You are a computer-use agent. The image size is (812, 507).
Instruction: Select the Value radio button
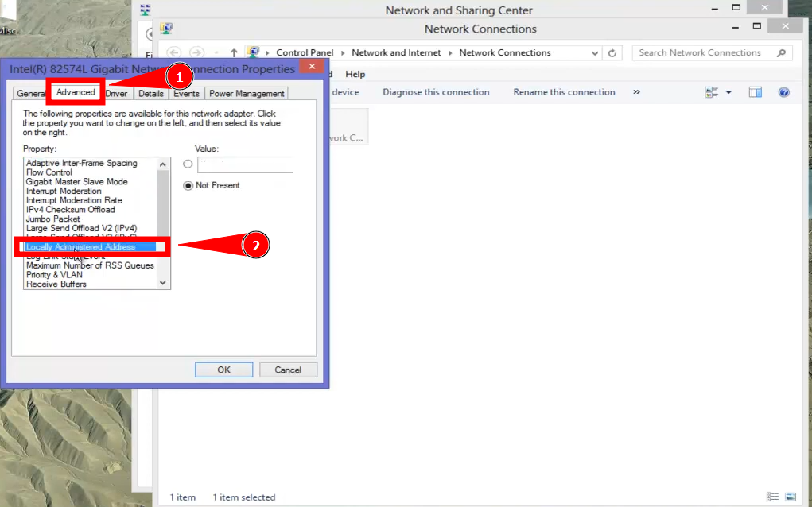point(188,164)
